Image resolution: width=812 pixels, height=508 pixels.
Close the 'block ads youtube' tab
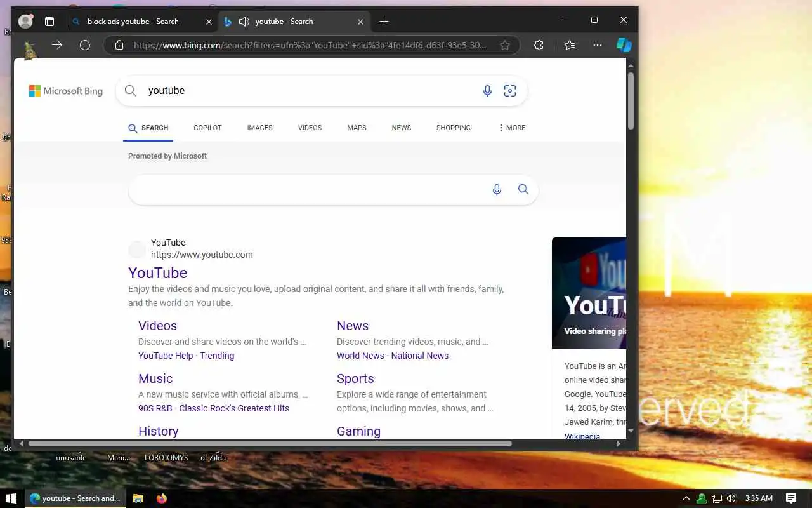(x=209, y=22)
